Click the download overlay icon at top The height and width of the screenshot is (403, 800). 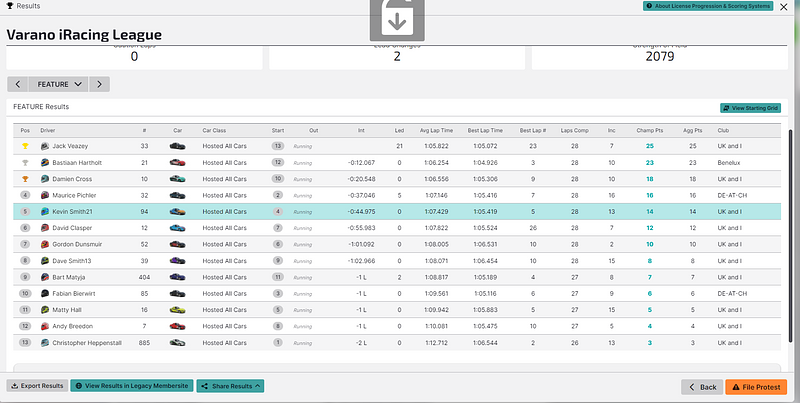click(397, 19)
